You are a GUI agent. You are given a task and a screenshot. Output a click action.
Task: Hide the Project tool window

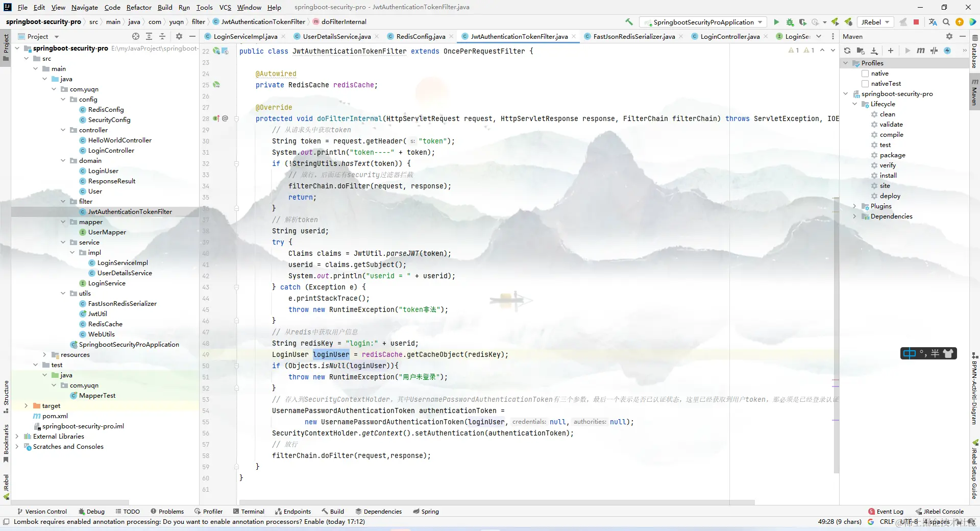click(192, 36)
